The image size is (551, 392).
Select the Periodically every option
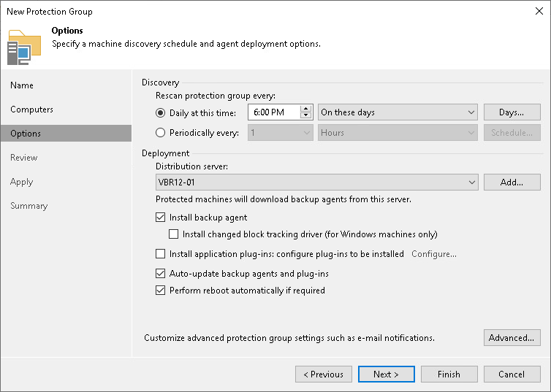(x=161, y=133)
